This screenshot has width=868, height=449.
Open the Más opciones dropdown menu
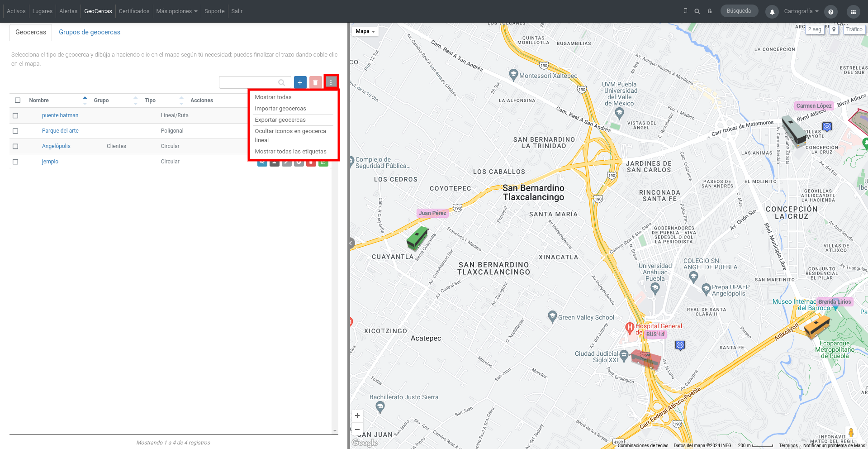tap(177, 11)
